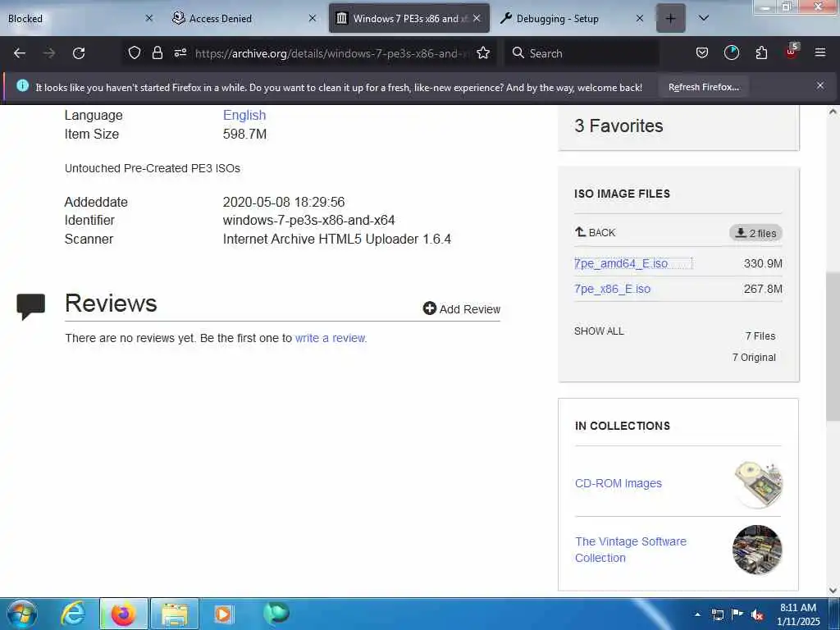
Task: Bookmark this page with the star
Action: pyautogui.click(x=482, y=53)
